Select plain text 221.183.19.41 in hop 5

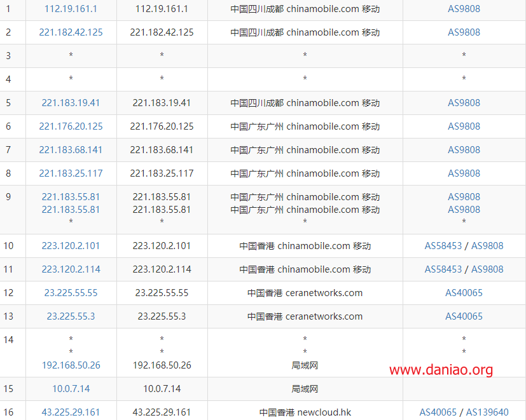[162, 103]
